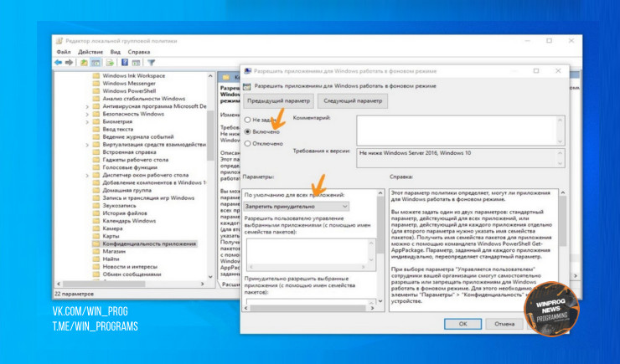The width and height of the screenshot is (620, 364).
Task: Click the policy dialog title bar icon
Action: (247, 71)
